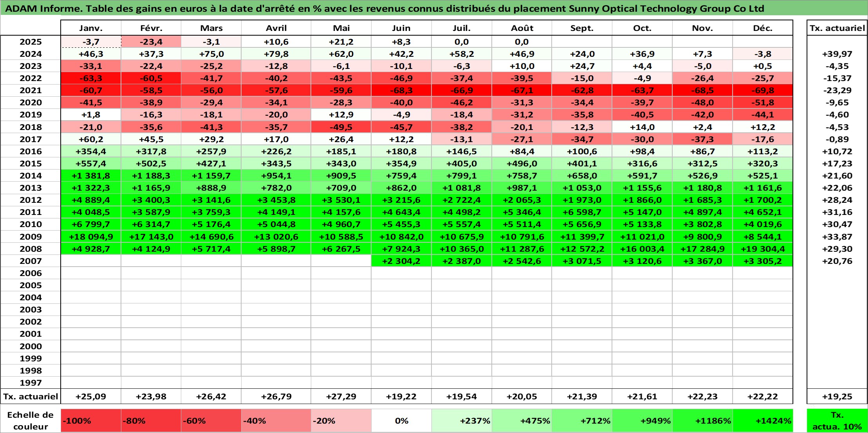Click the -100% color scale swatch

pyautogui.click(x=91, y=421)
